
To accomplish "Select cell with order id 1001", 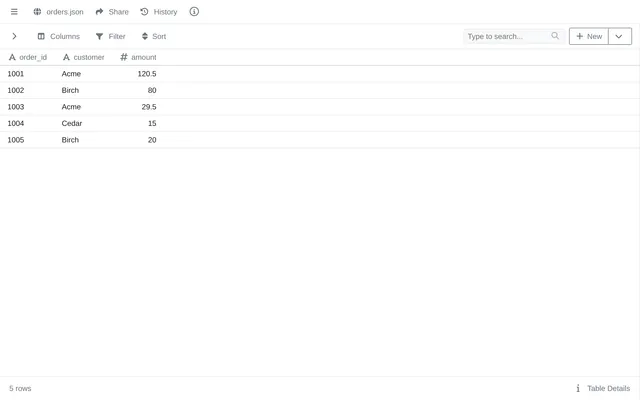I will click(16, 74).
